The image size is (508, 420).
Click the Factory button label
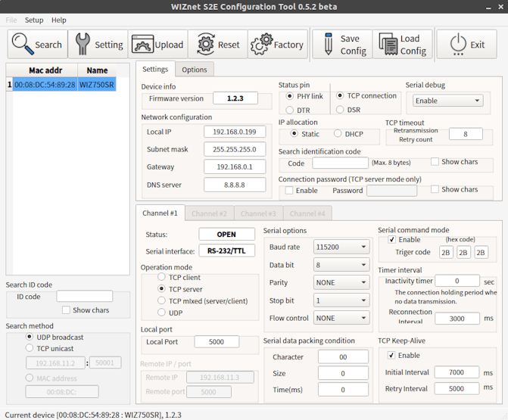click(x=288, y=45)
